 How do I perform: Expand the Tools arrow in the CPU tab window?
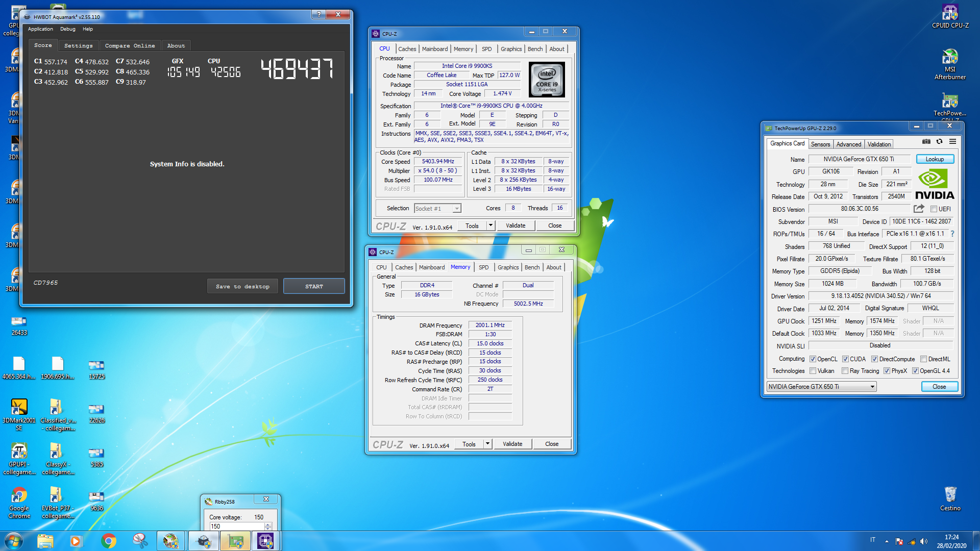pyautogui.click(x=491, y=226)
